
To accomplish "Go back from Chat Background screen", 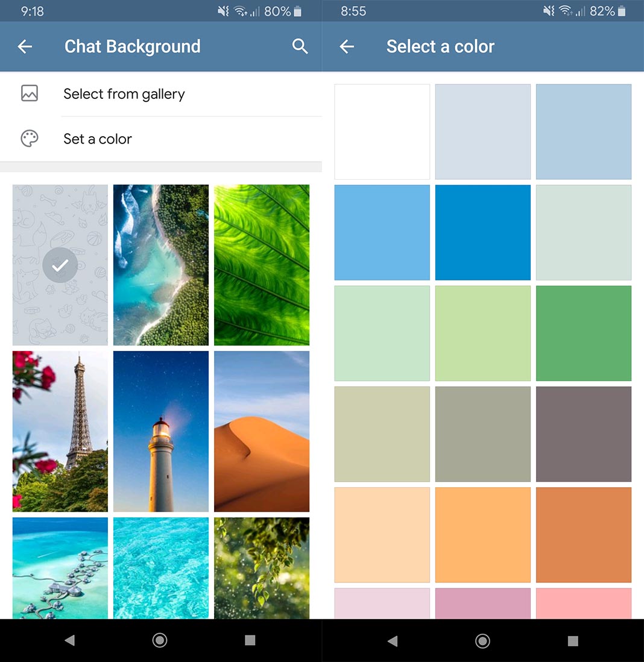I will click(25, 46).
